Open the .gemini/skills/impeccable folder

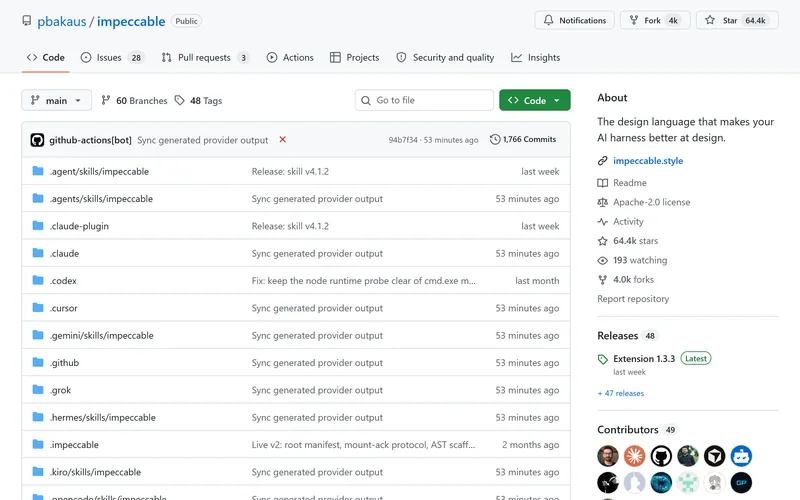(x=102, y=336)
